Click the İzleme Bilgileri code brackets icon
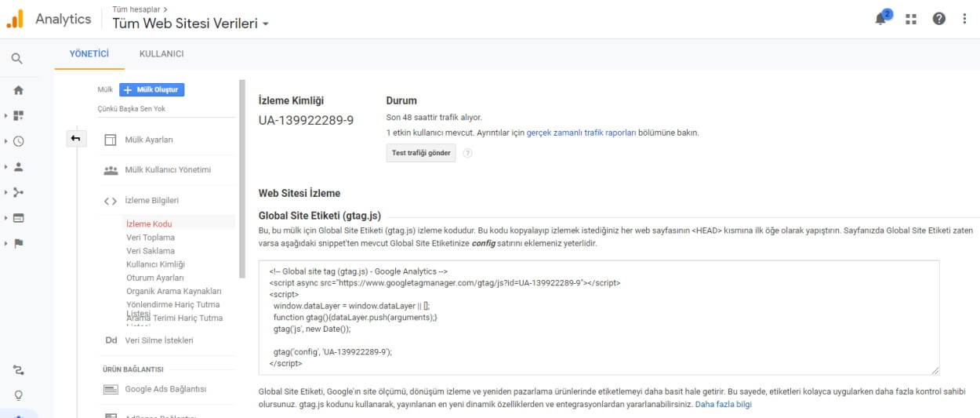 tap(111, 201)
